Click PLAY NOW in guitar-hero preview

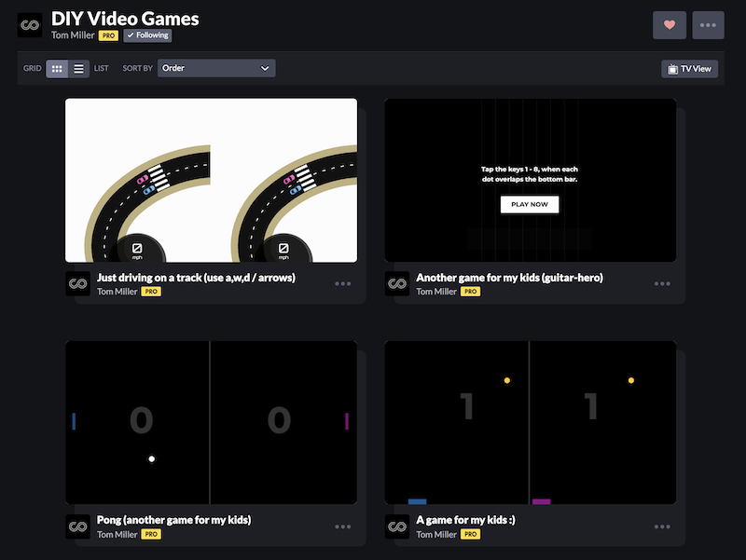tap(530, 204)
